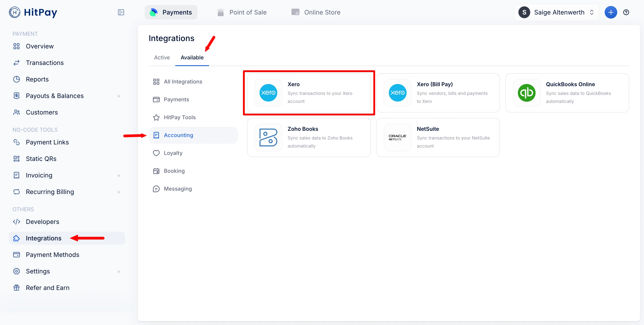
Task: Click the HitPay Tools star icon
Action: click(x=156, y=117)
